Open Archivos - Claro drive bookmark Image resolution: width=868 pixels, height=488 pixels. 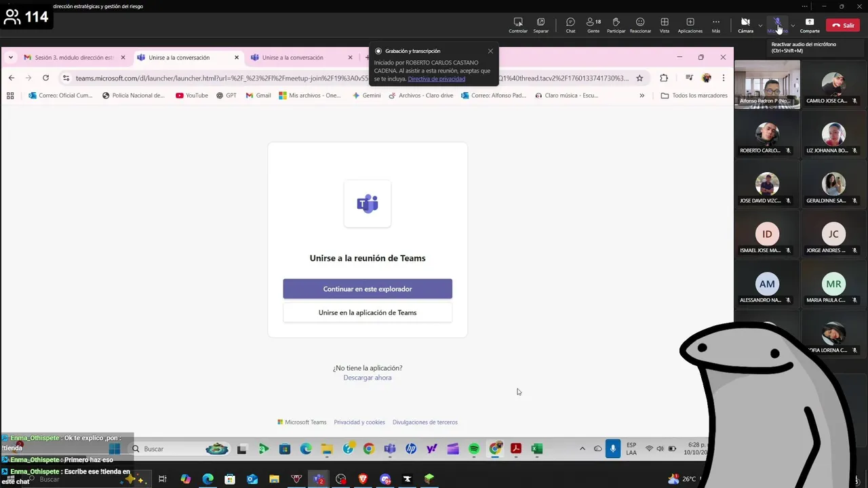pos(420,96)
